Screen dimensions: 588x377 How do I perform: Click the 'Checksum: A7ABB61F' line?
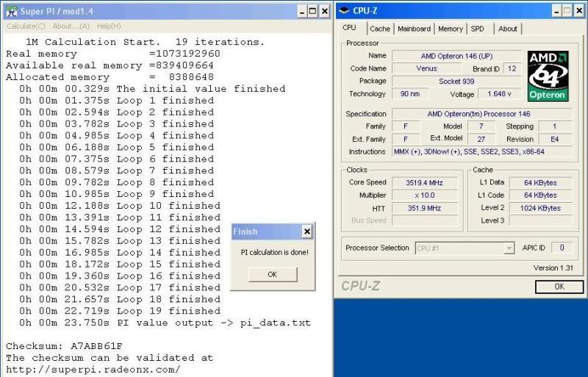64,346
